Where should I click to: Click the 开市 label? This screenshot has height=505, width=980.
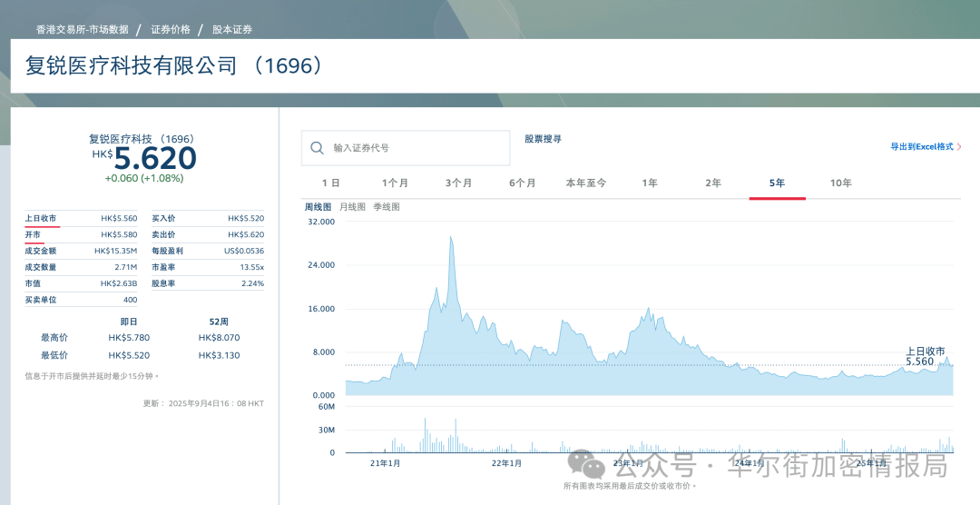33,234
